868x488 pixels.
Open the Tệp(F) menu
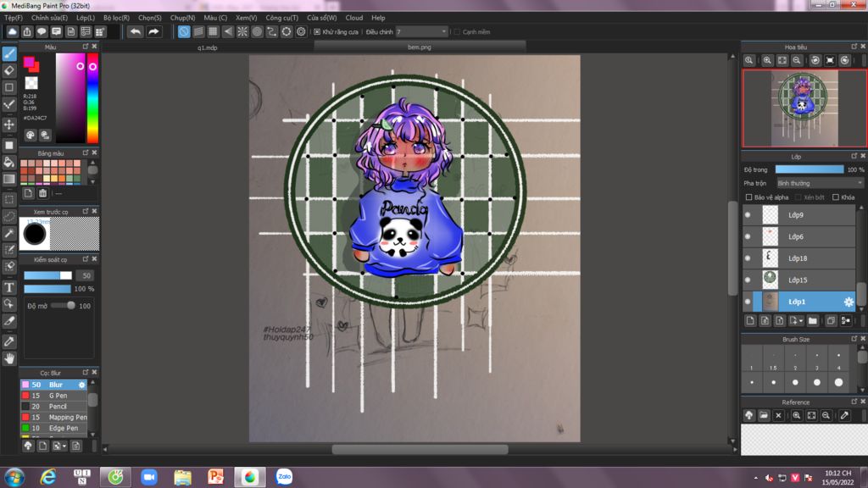click(14, 18)
